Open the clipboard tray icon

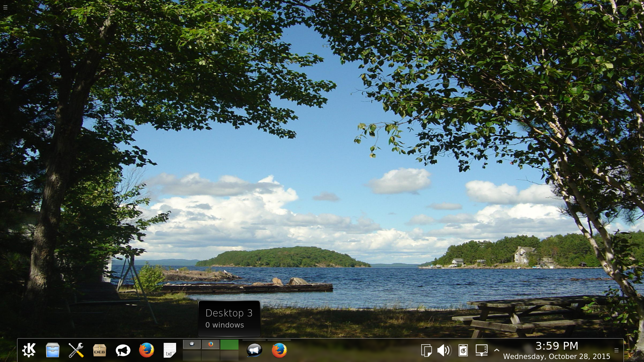pyautogui.click(x=426, y=350)
